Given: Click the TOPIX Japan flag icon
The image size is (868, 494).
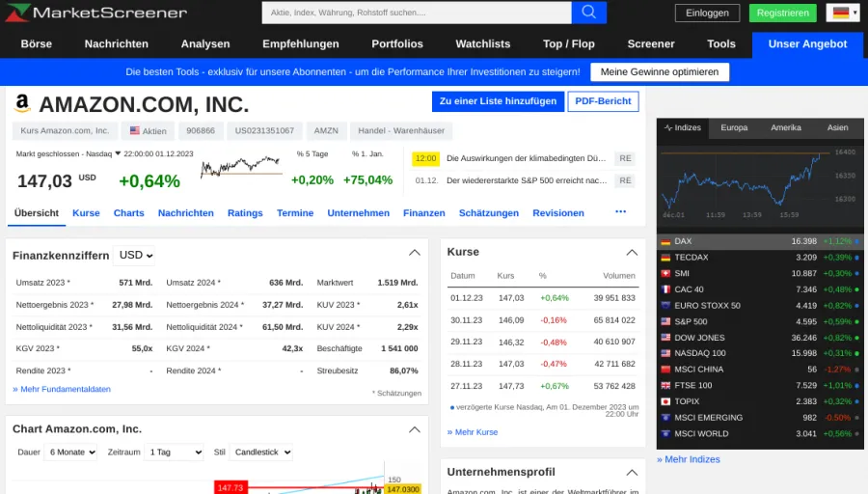Looking at the screenshot, I should click(x=665, y=401).
